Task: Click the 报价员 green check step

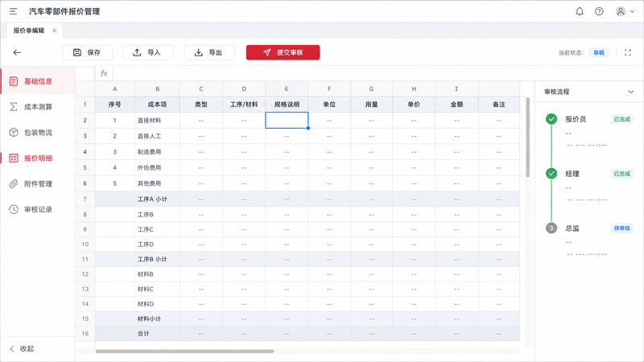Action: [551, 119]
